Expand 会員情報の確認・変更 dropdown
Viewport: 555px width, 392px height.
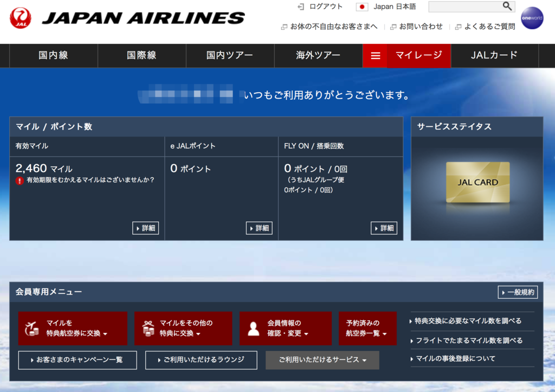(285, 328)
